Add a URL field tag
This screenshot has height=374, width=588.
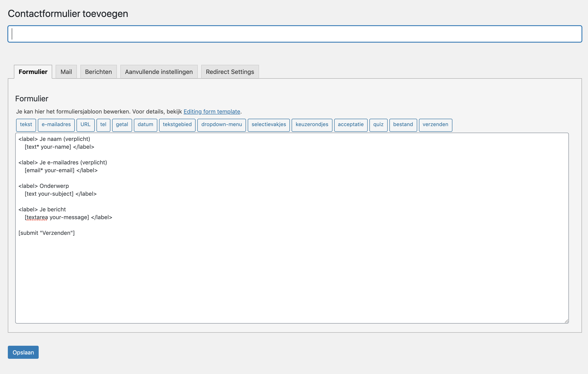click(x=85, y=125)
